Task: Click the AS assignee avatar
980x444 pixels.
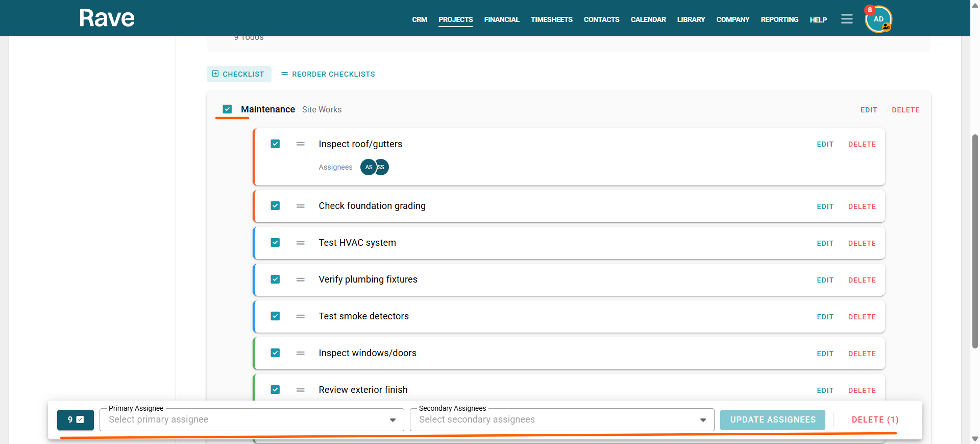Action: (x=368, y=167)
